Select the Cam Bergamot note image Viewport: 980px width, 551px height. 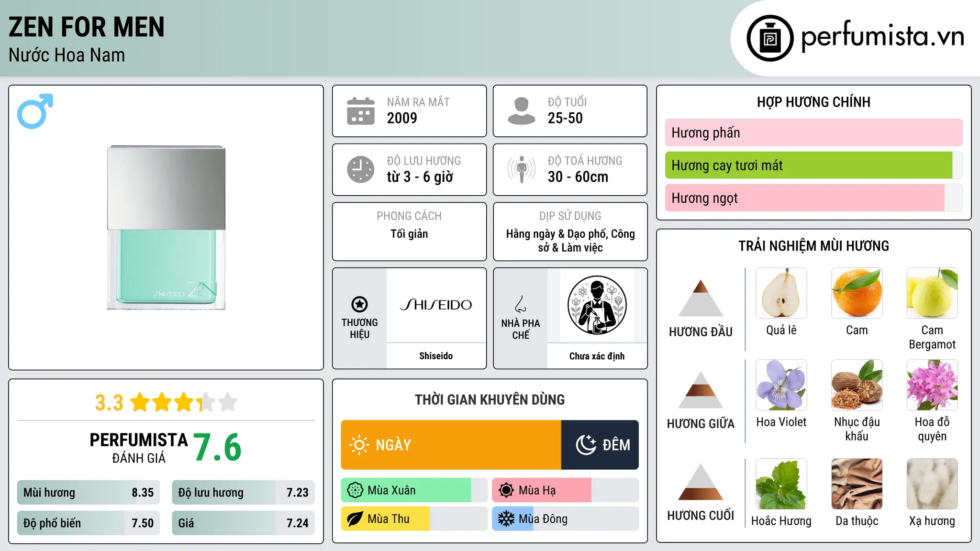point(932,293)
